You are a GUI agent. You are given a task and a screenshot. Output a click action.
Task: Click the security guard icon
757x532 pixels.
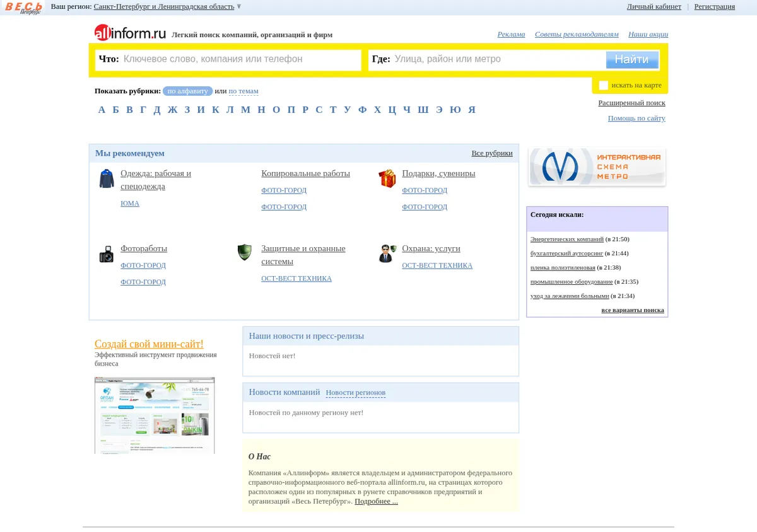[387, 253]
